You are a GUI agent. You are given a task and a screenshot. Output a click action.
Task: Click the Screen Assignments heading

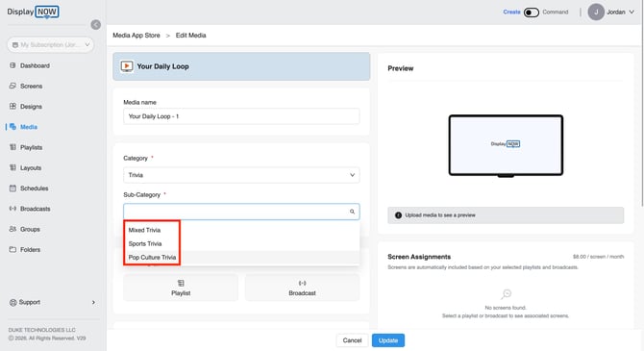click(419, 257)
